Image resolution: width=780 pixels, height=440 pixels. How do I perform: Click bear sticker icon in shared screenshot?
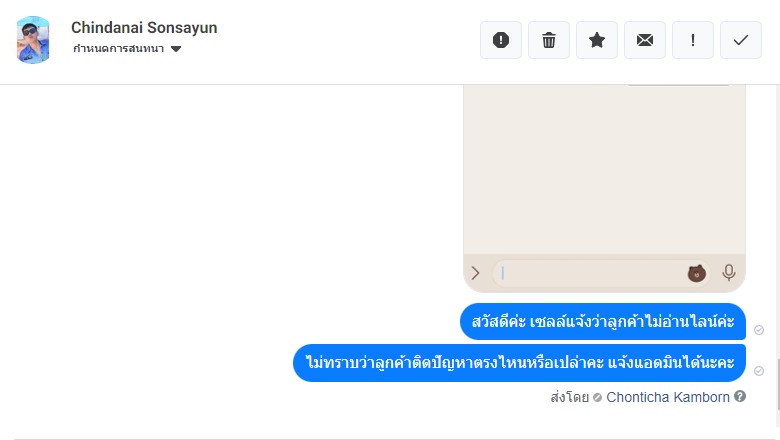point(696,273)
